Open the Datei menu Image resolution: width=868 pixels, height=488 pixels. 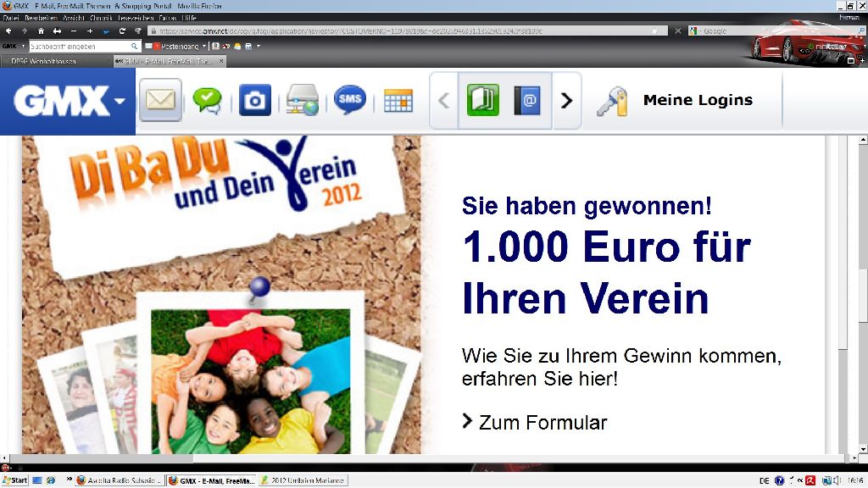click(10, 18)
